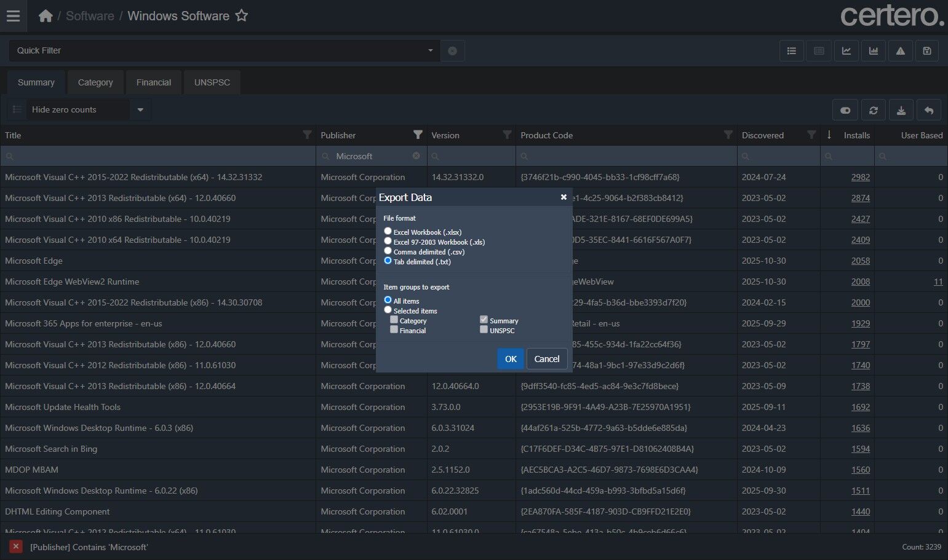948x560 pixels.
Task: Select the 'Selected items' radio option
Action: coord(388,310)
